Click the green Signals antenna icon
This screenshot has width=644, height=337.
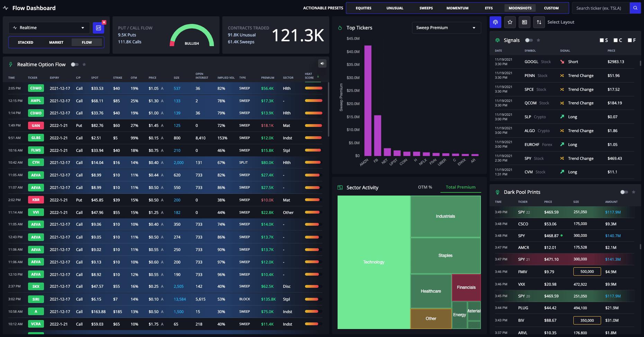tap(498, 40)
